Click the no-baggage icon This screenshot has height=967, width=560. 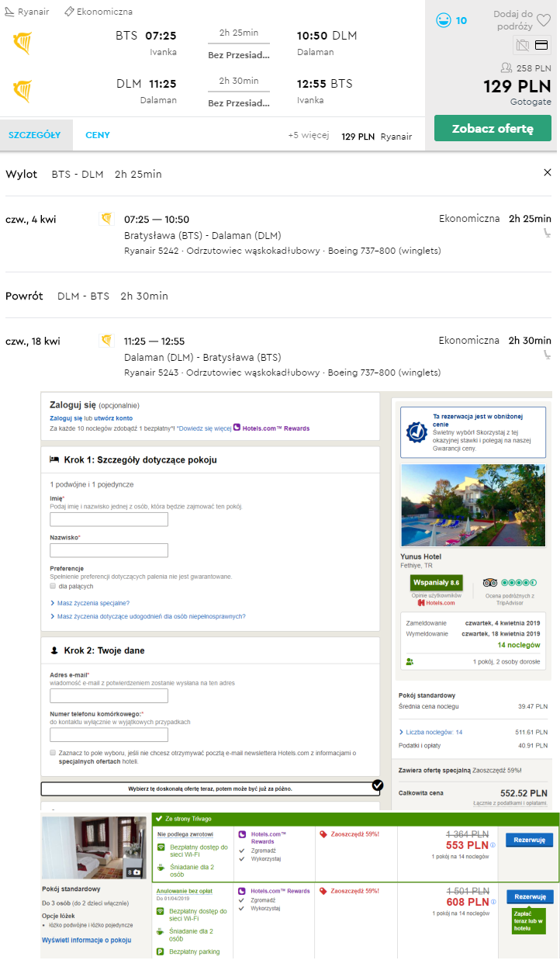coord(523,45)
